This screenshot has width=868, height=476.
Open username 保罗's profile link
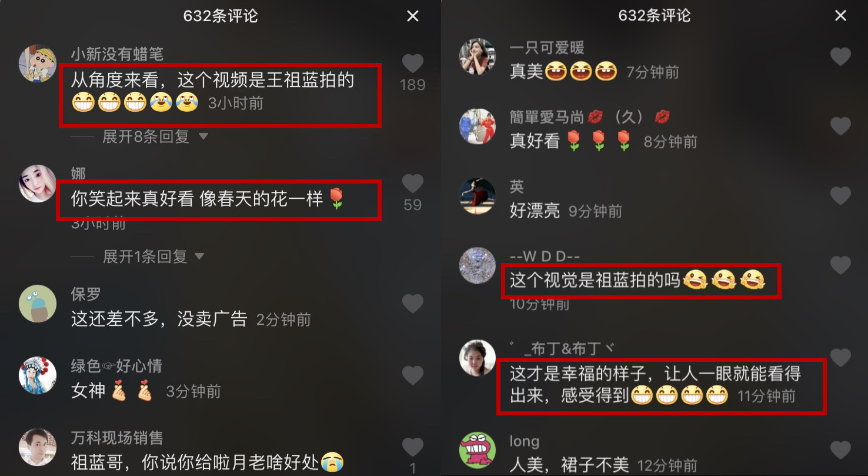(86, 294)
